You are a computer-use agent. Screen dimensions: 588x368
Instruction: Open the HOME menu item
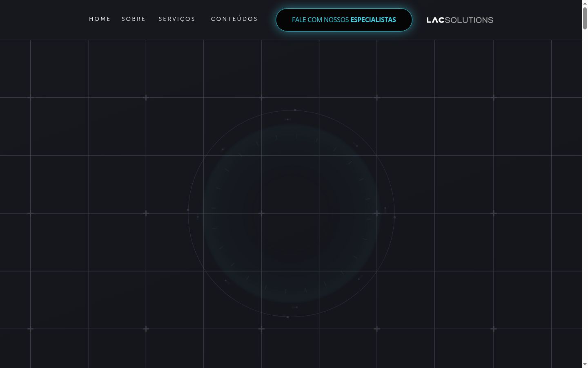[x=100, y=19]
